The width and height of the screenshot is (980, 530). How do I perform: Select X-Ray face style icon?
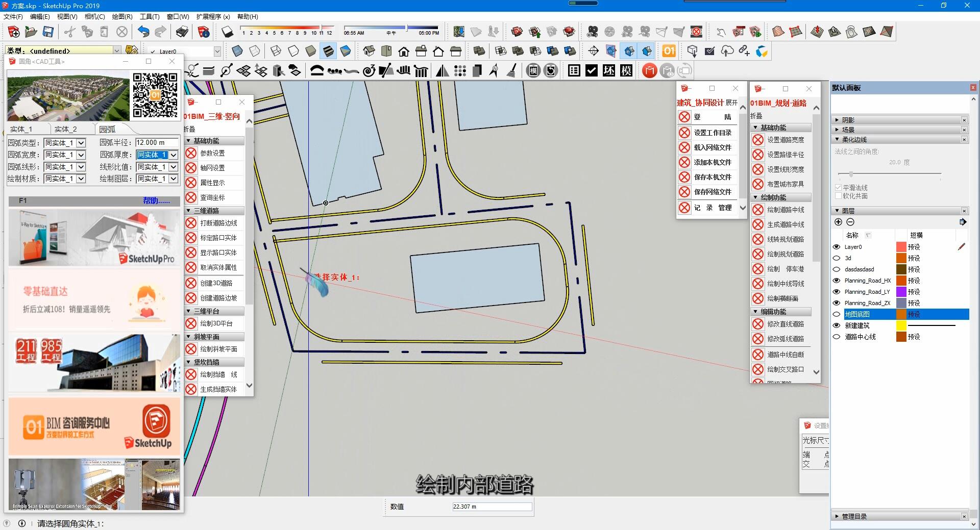click(237, 51)
